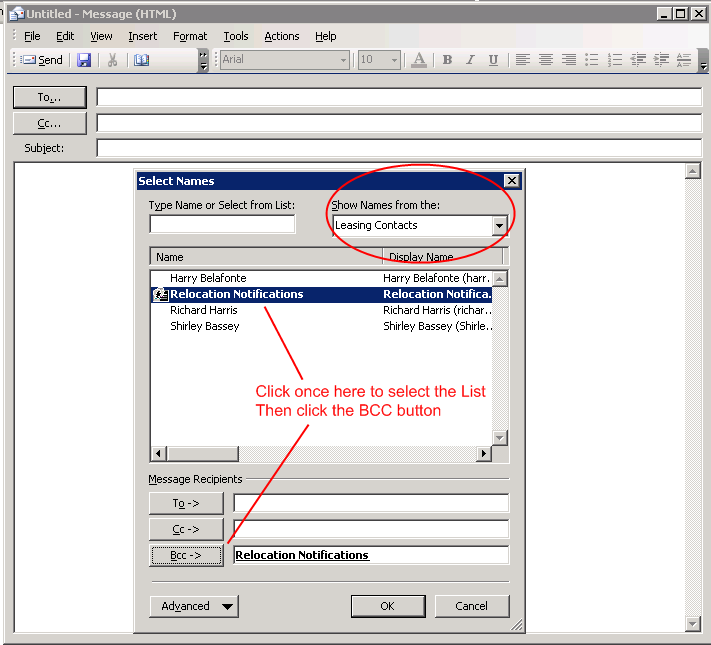The width and height of the screenshot is (711, 645).
Task: Open the Actions menu
Action: point(281,36)
